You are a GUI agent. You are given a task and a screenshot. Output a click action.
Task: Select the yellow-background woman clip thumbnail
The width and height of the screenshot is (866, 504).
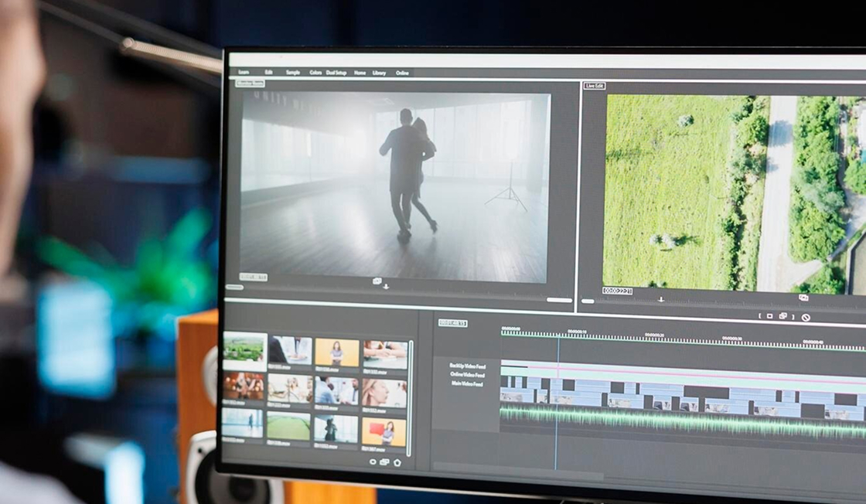tap(337, 352)
